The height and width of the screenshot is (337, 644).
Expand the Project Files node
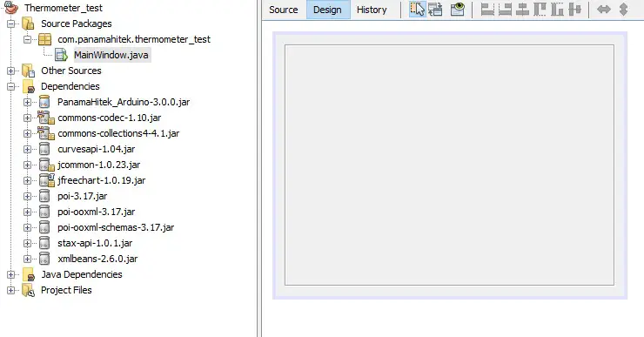point(11,290)
